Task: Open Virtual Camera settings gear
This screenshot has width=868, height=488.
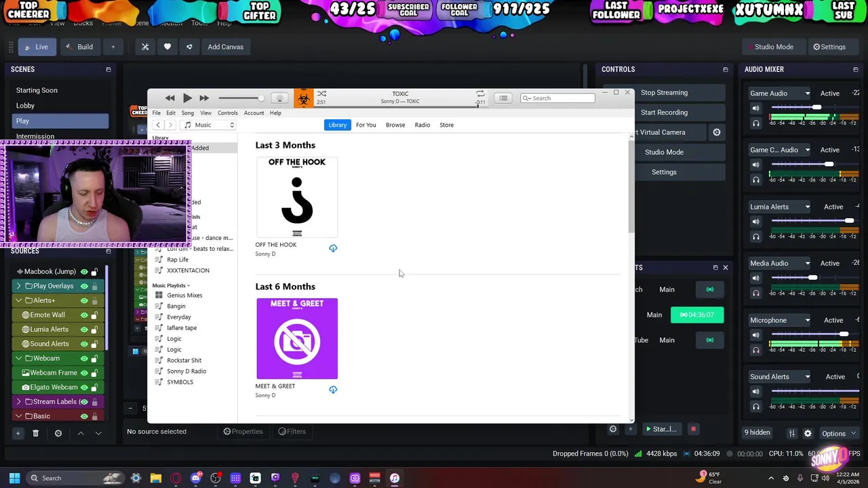Action: (717, 132)
